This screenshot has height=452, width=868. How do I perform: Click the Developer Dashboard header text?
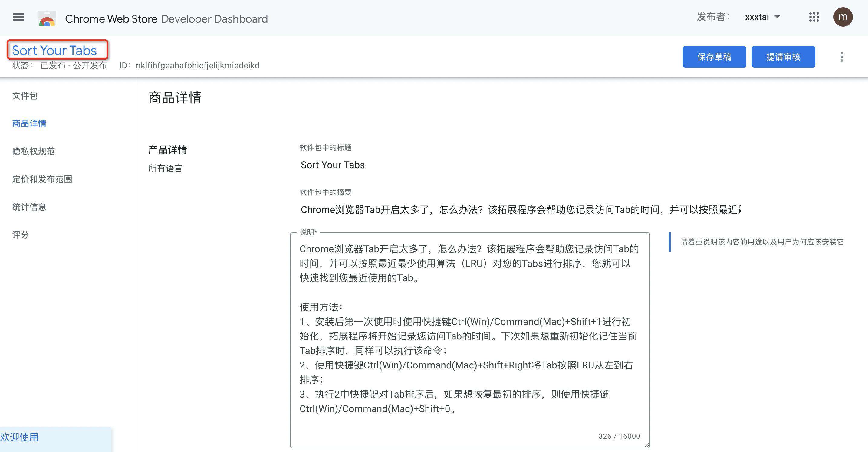215,19
